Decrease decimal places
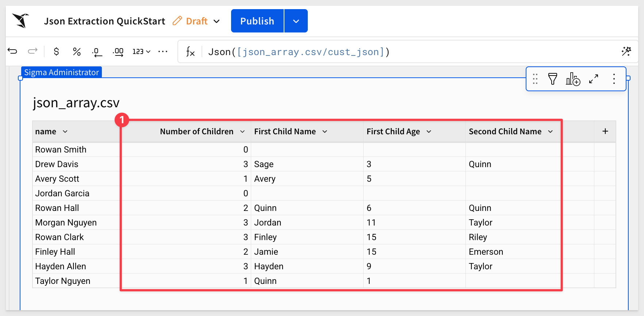 [97, 52]
